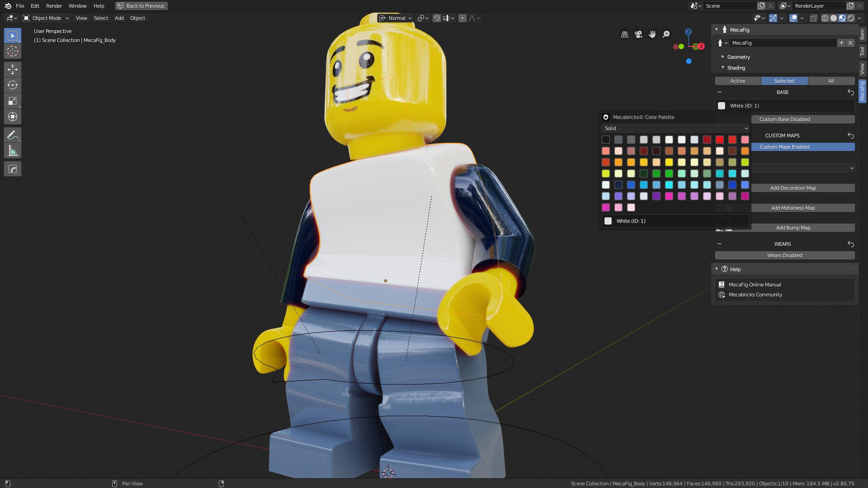
Task: Toggle Wears Disabled button
Action: 784,255
